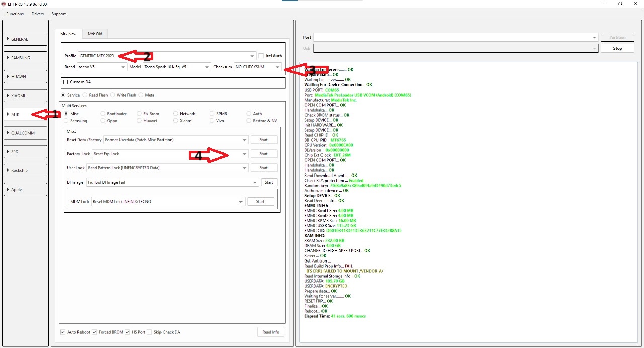Select the Restore & NV radio option

[249, 121]
